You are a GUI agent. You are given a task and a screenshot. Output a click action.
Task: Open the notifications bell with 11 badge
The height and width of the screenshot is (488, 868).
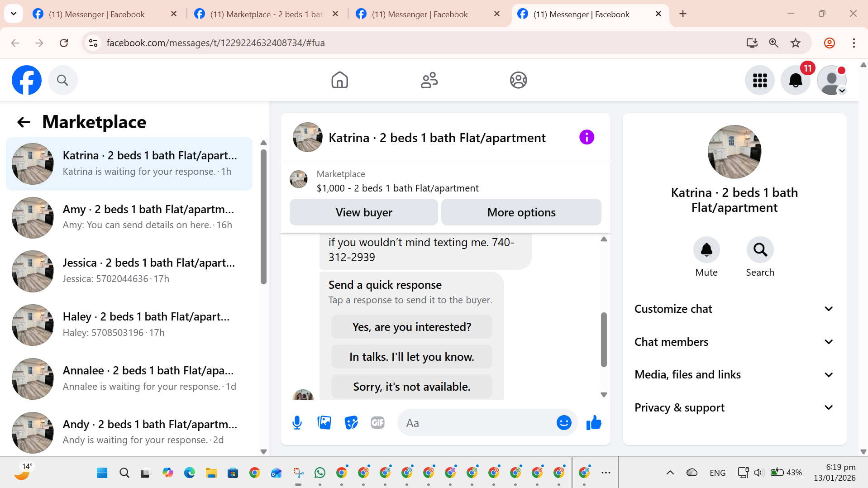796,80
